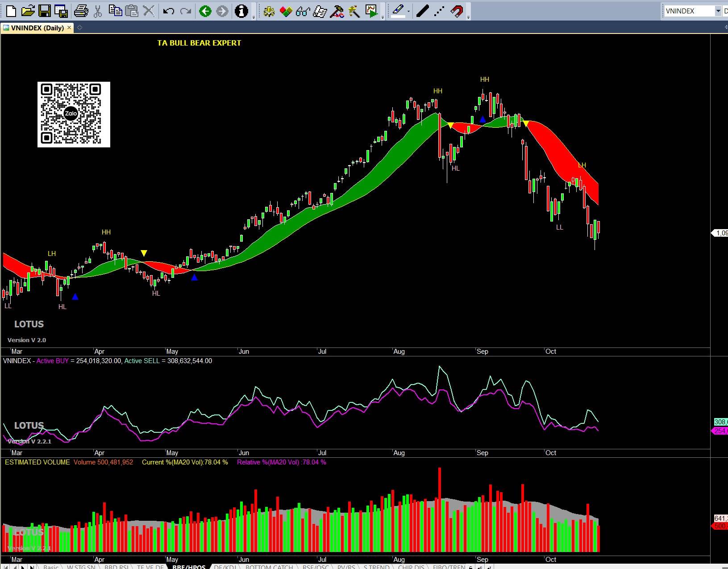Click the chart with green play arrow icon
The width and height of the screenshot is (728, 569).
[371, 11]
